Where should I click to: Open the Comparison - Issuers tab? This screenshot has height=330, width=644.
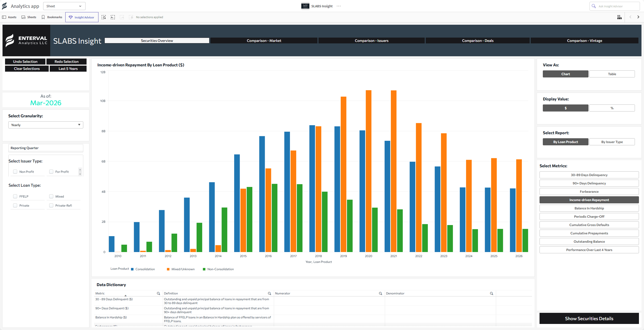tap(371, 41)
